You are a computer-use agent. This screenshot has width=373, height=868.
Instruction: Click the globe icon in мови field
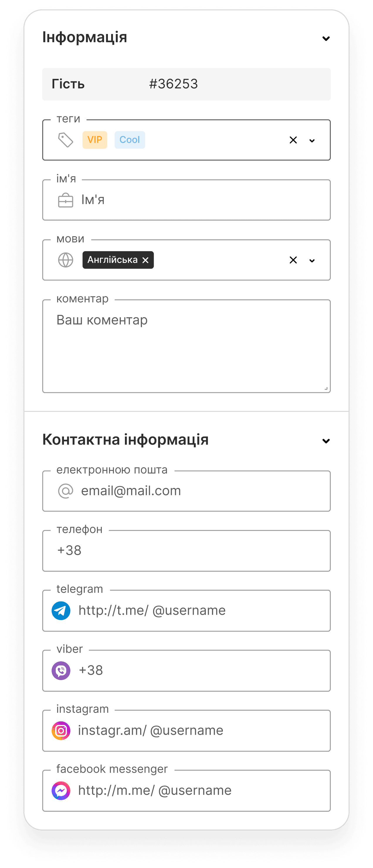[x=66, y=260]
